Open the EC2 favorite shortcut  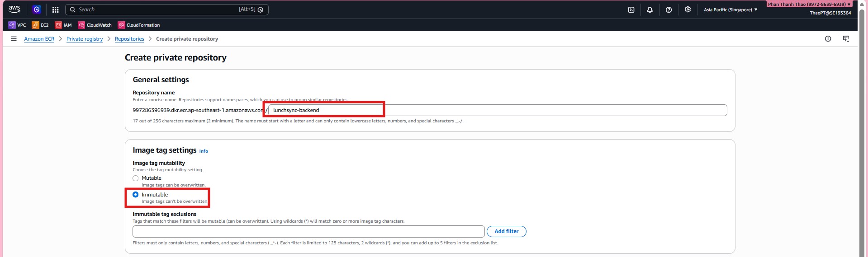(x=40, y=25)
